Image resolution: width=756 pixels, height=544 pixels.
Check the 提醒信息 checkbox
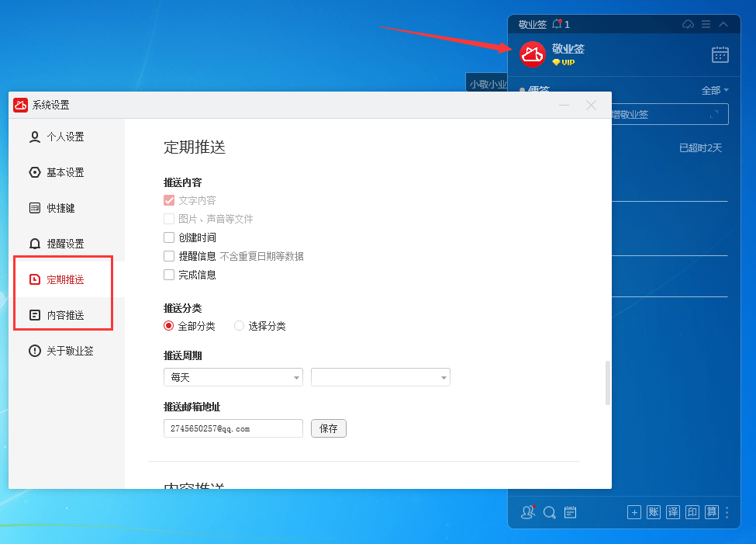169,256
